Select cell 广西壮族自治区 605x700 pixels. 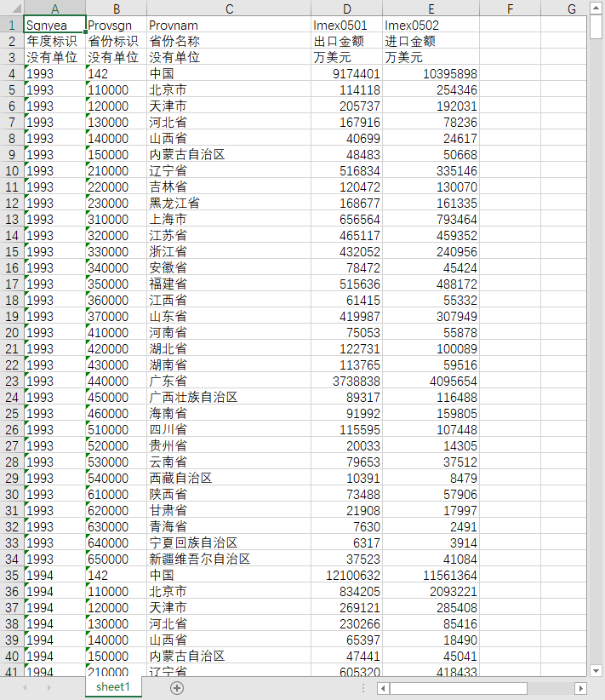pos(229,398)
